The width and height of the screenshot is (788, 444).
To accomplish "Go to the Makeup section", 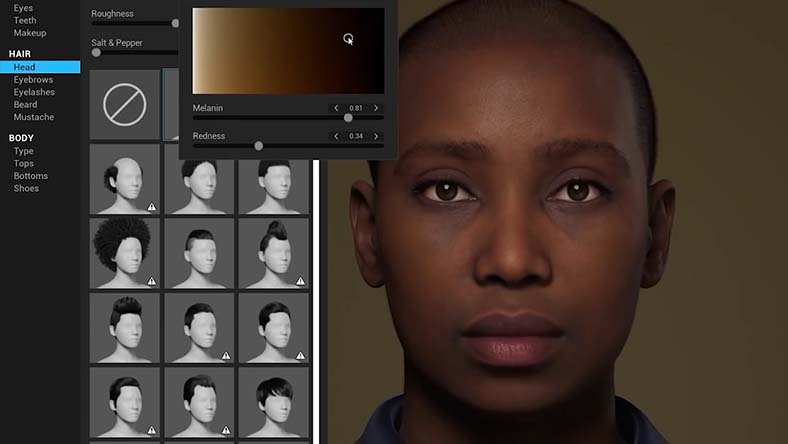I will pyautogui.click(x=29, y=33).
